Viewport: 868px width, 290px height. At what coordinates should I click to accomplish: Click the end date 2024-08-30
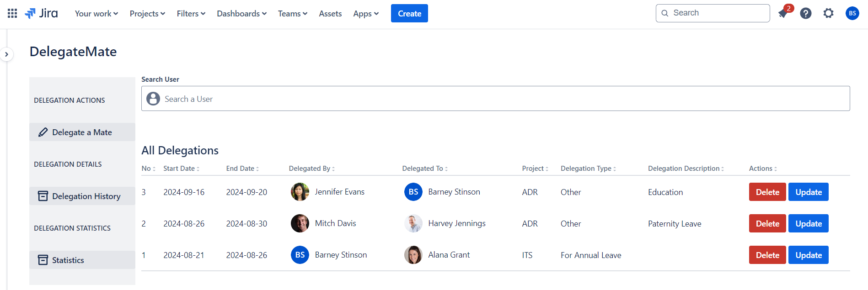click(x=246, y=224)
